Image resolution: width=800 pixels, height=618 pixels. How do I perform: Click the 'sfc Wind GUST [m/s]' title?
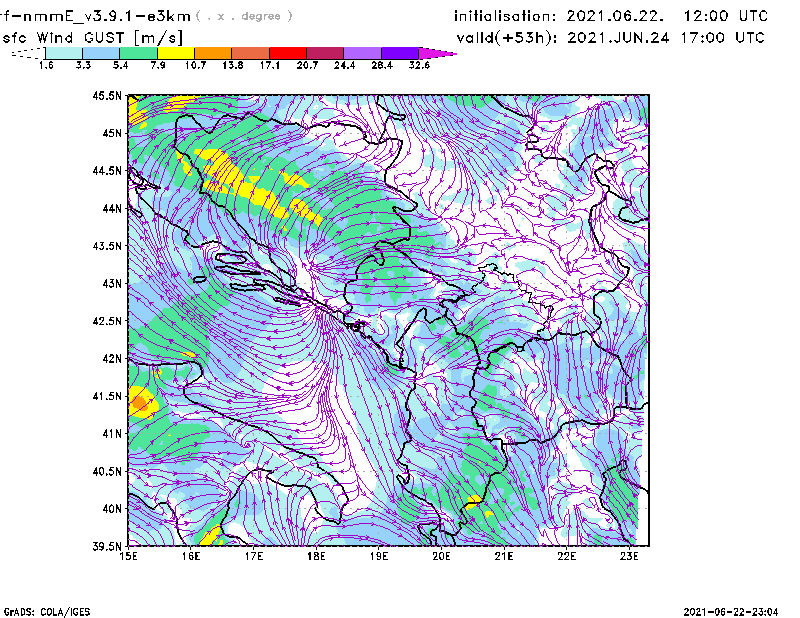pos(92,37)
